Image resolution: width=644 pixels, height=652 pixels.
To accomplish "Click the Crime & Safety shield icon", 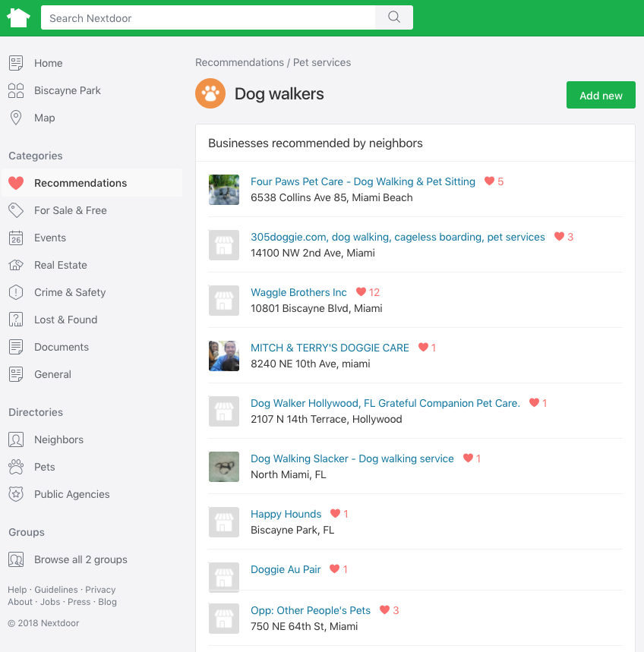I will click(x=16, y=292).
